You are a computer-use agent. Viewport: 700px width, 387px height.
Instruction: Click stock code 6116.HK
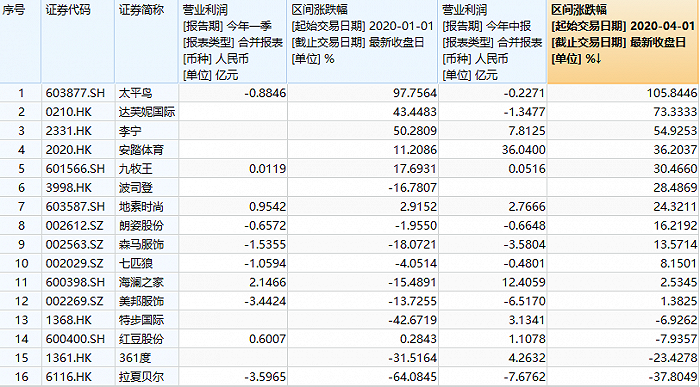68,377
